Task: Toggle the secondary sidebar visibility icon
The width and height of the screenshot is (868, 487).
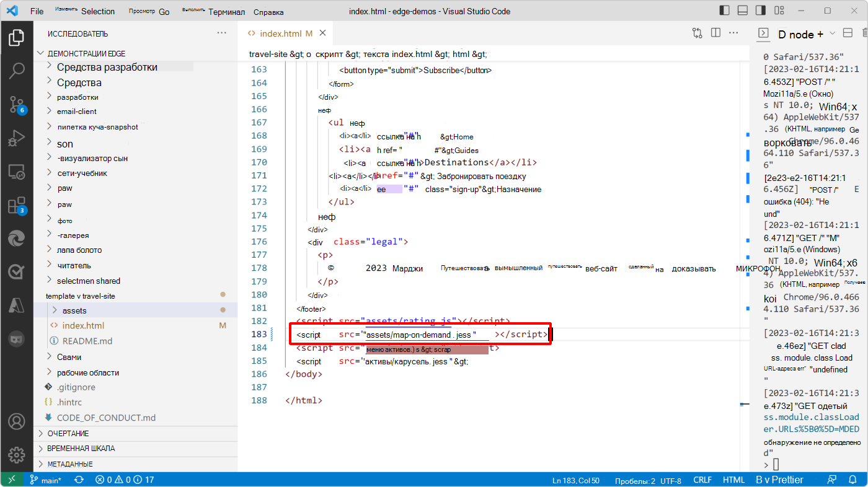Action: point(759,10)
